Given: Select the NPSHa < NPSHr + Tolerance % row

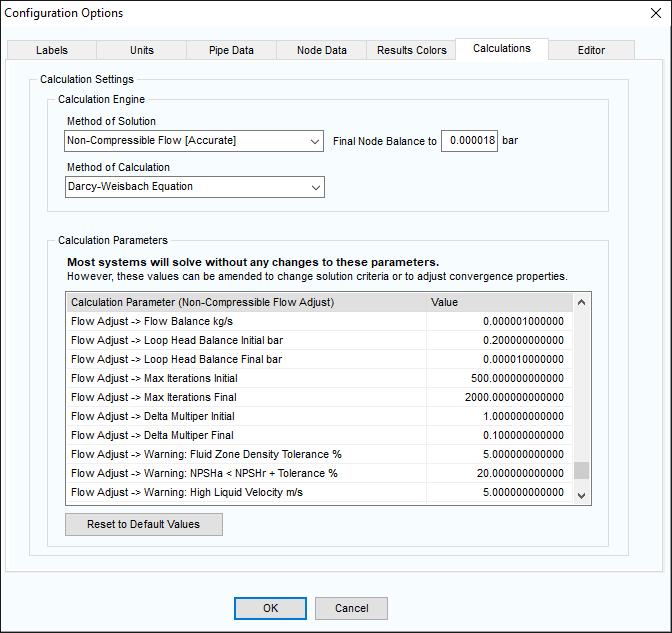Looking at the screenshot, I should [319, 473].
